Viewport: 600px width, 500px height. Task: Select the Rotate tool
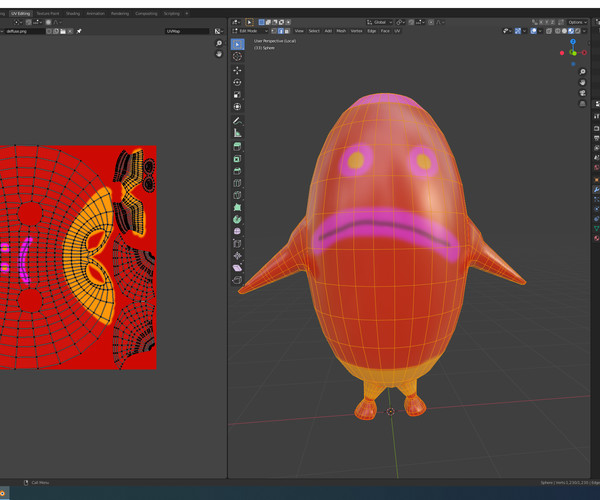[237, 82]
